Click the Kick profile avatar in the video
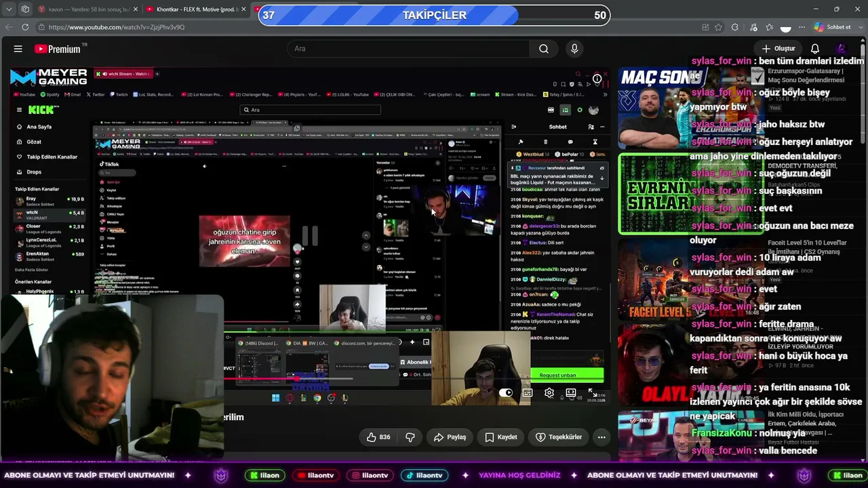 (x=593, y=110)
